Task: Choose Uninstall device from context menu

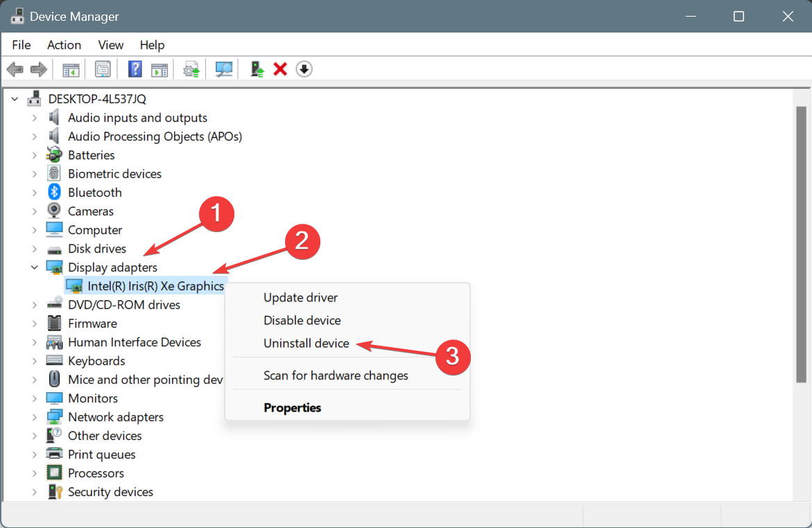Action: 306,343
